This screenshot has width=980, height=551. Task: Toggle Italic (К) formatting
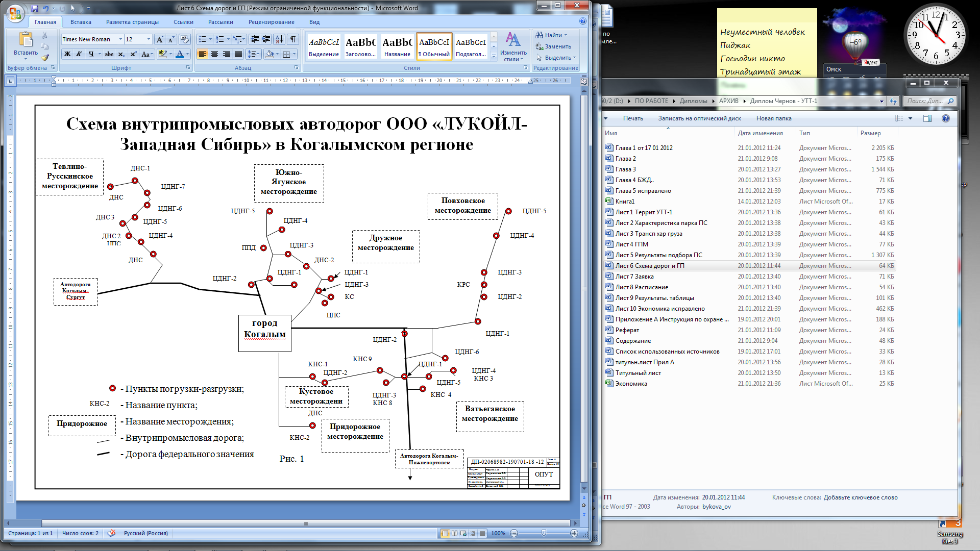(x=79, y=54)
